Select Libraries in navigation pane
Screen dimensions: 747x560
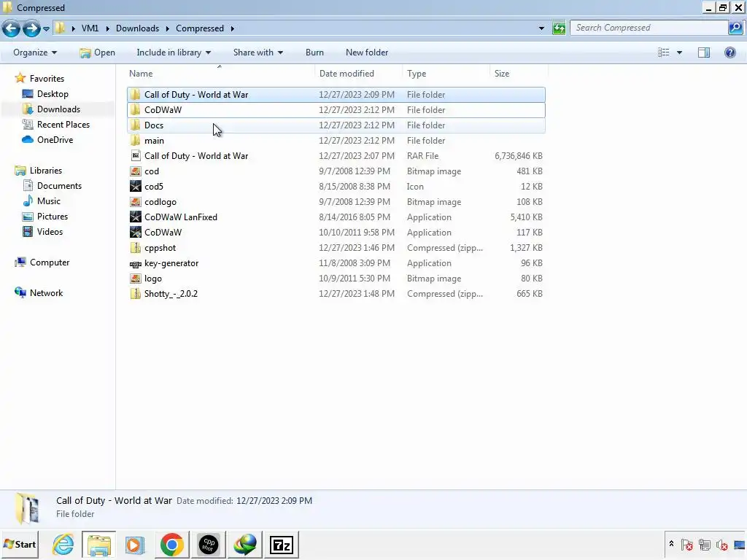46,171
